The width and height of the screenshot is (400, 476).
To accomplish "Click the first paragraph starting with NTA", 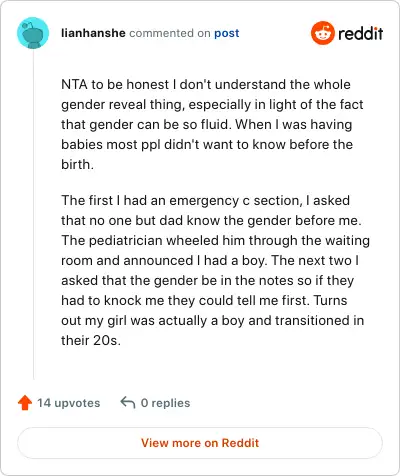I will 212,124.
